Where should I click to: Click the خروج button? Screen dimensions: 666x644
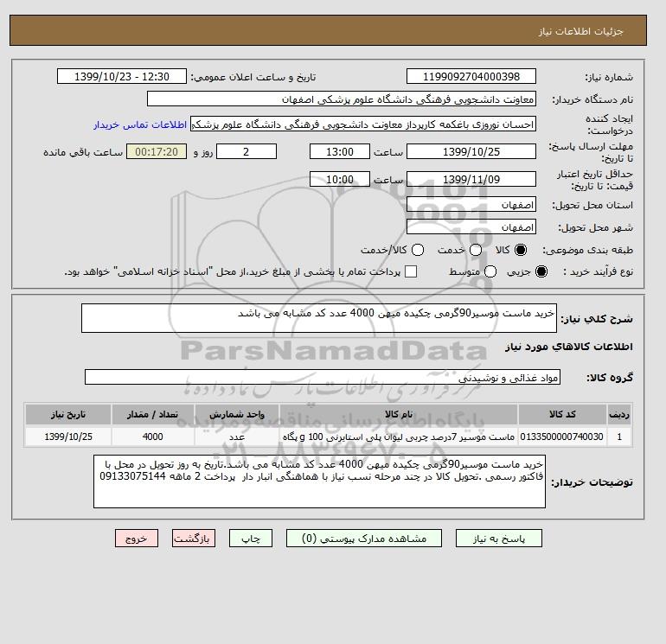click(x=137, y=539)
